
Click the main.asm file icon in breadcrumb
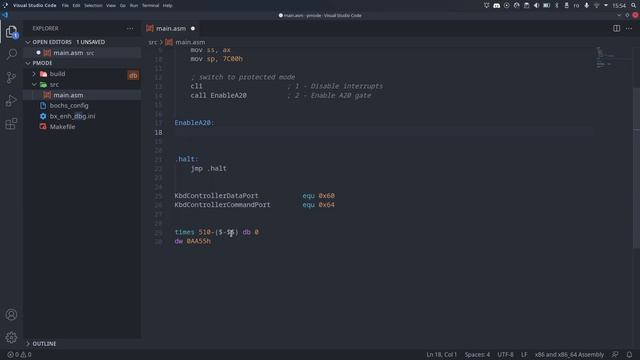click(169, 42)
